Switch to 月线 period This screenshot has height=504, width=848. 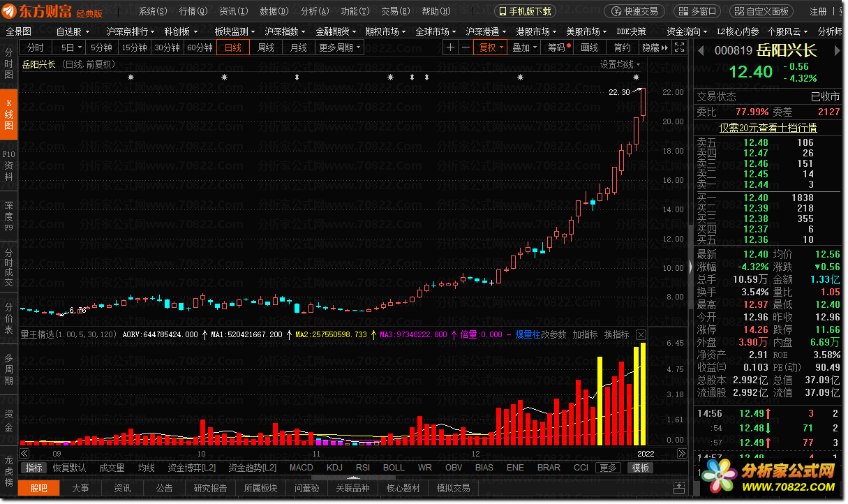299,47
